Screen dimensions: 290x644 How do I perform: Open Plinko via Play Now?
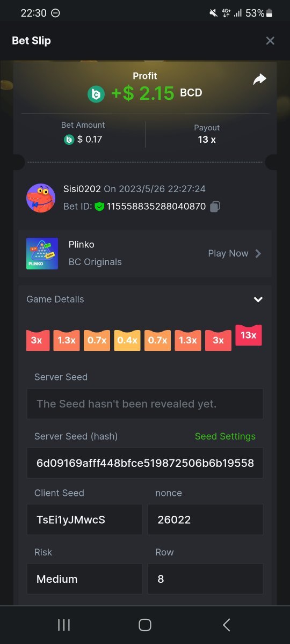tap(235, 253)
